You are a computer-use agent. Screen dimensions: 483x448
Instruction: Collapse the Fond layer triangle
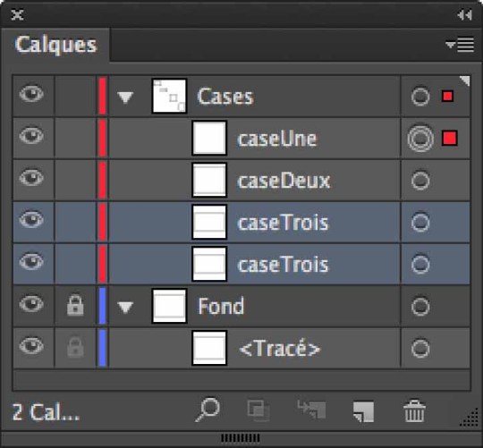point(125,307)
